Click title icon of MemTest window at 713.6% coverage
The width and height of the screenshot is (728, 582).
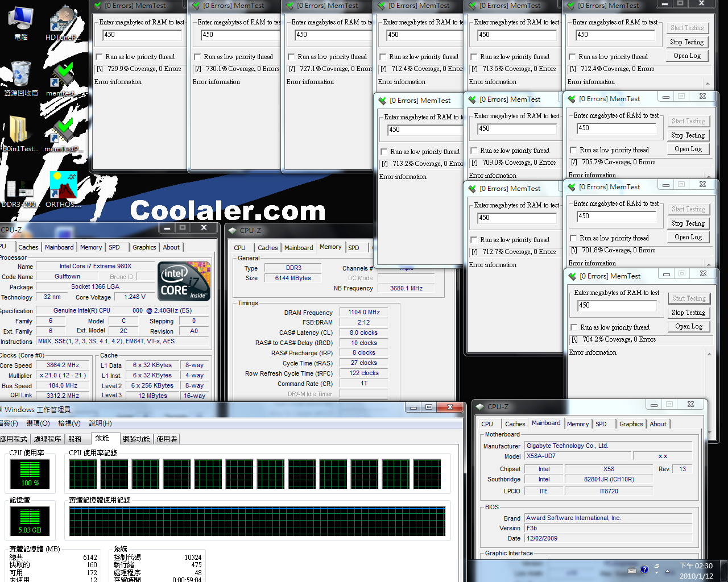473,6
